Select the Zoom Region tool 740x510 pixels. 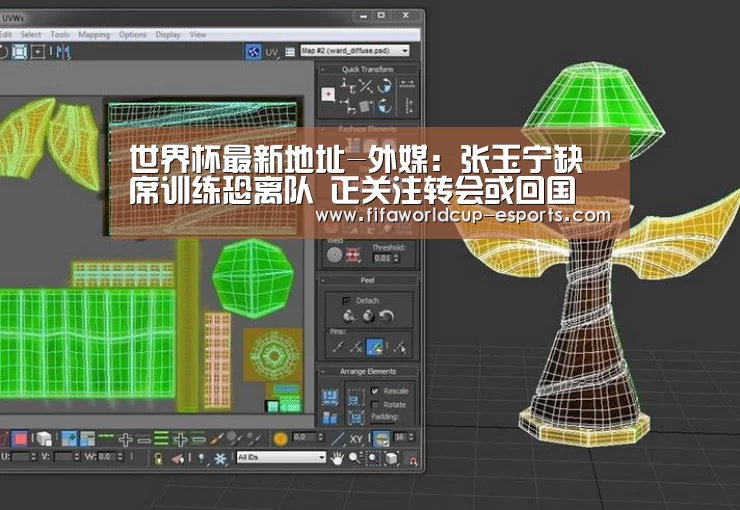pyautogui.click(x=373, y=458)
